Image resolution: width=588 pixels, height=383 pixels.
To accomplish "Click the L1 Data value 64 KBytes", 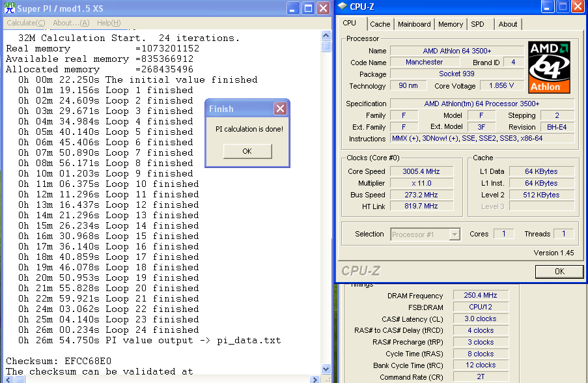I will pos(542,171).
